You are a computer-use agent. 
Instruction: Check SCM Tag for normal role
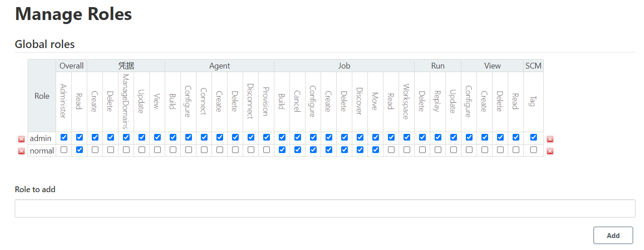tap(534, 150)
